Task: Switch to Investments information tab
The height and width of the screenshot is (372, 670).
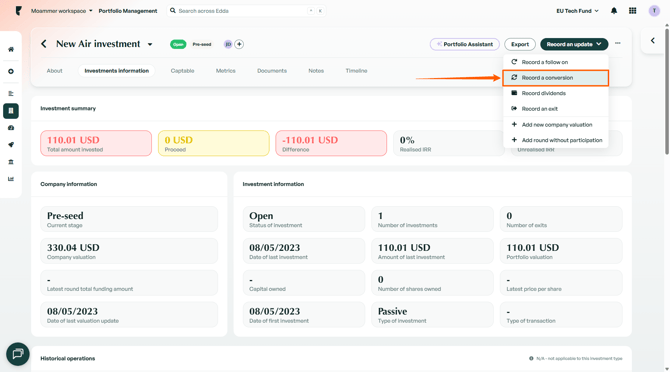Action: 117,71
